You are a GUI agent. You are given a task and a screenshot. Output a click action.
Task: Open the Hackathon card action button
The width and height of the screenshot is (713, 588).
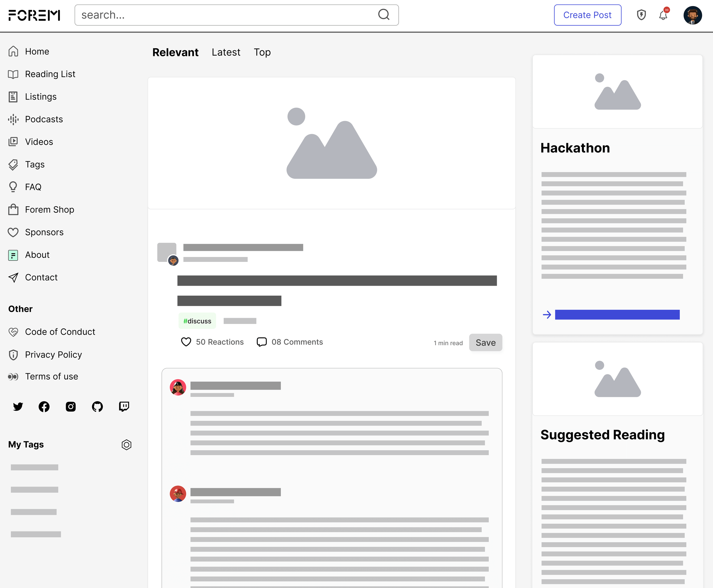616,314
